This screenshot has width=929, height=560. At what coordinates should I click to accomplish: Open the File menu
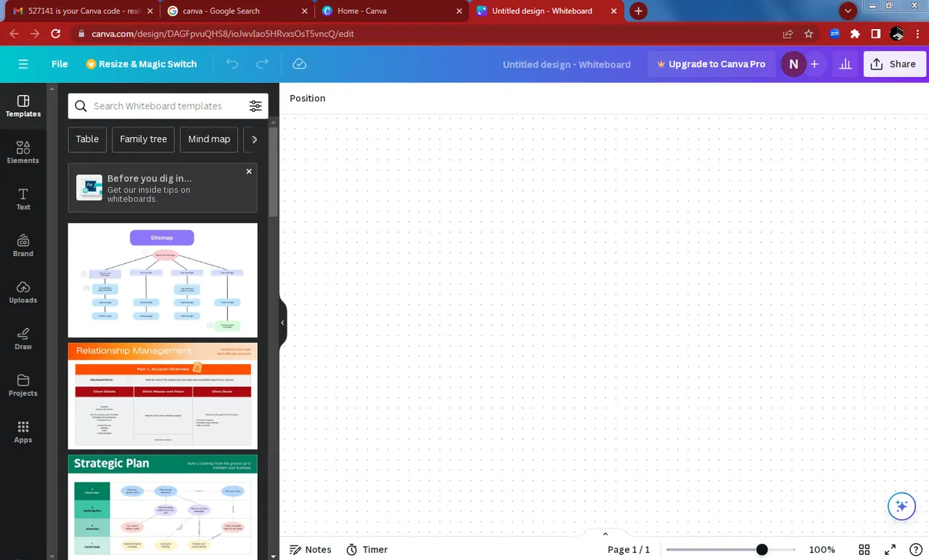[60, 64]
